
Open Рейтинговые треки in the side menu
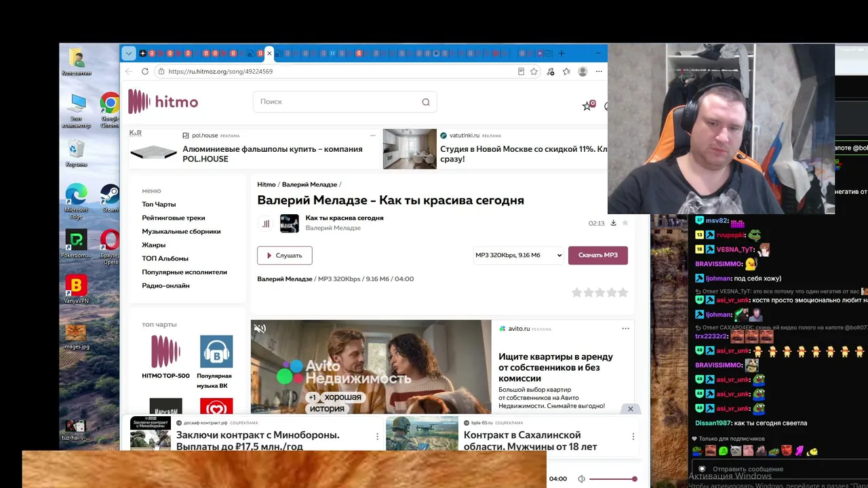click(174, 218)
